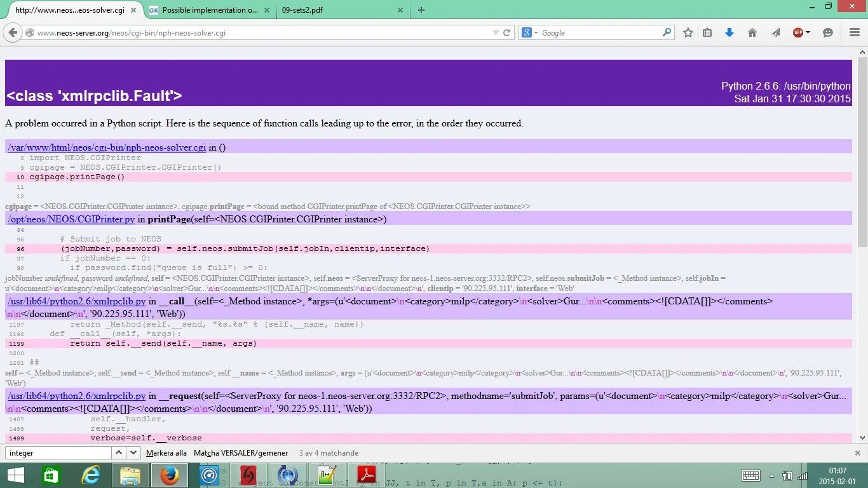Click the '3 av 4 matchande' find status
This screenshot has height=488, width=868.
329,453
